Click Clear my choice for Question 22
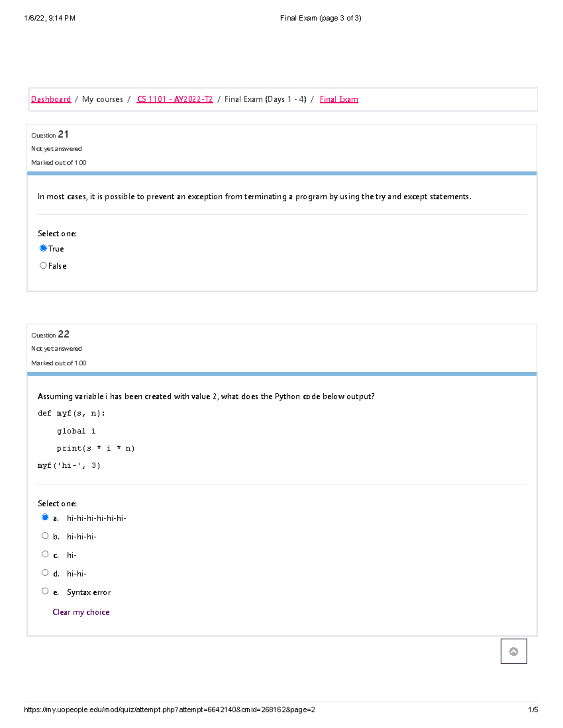The height and width of the screenshot is (728, 563). 81,612
